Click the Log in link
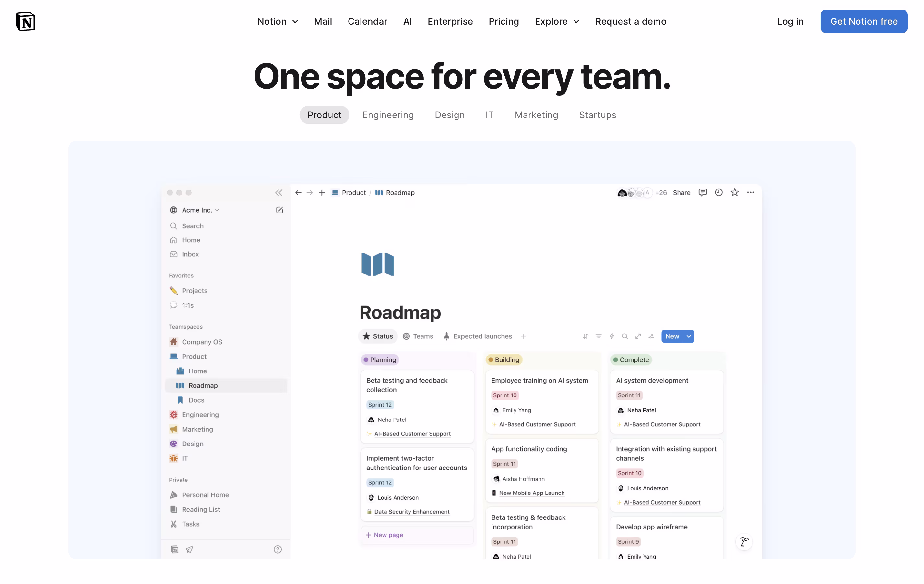Viewport: 924px width, 584px height. [790, 21]
